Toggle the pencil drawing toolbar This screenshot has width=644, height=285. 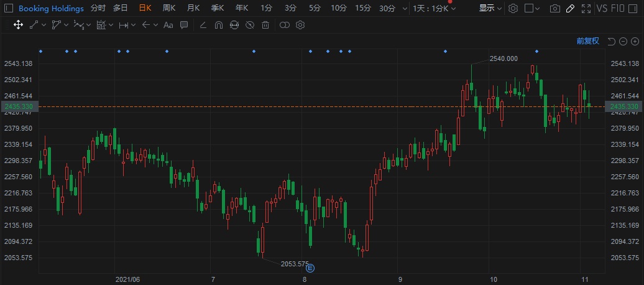(570, 8)
